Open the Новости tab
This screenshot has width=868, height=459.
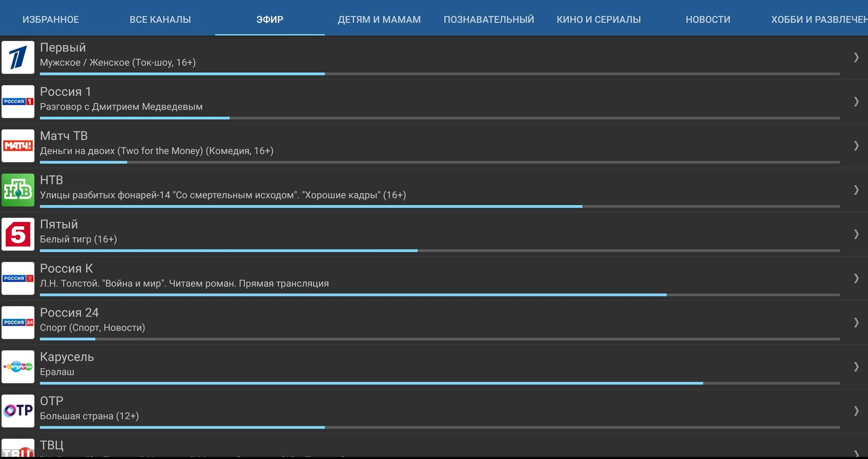point(708,19)
